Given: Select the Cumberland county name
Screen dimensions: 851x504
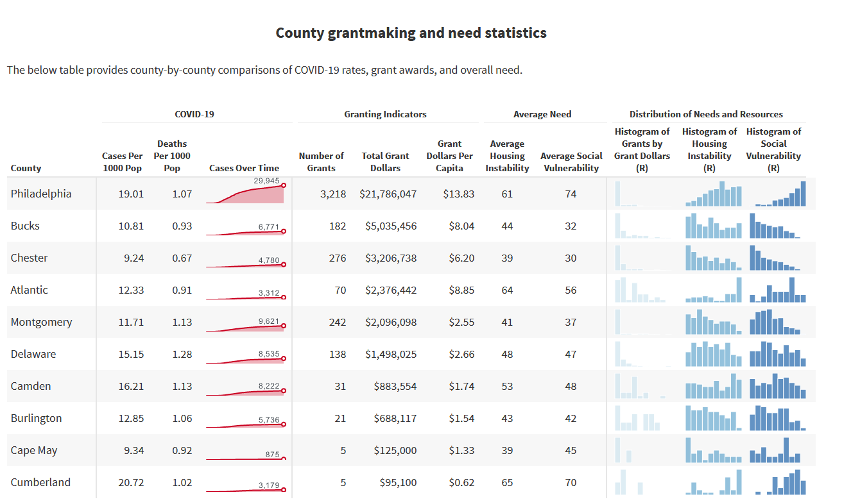Looking at the screenshot, I should 40,482.
